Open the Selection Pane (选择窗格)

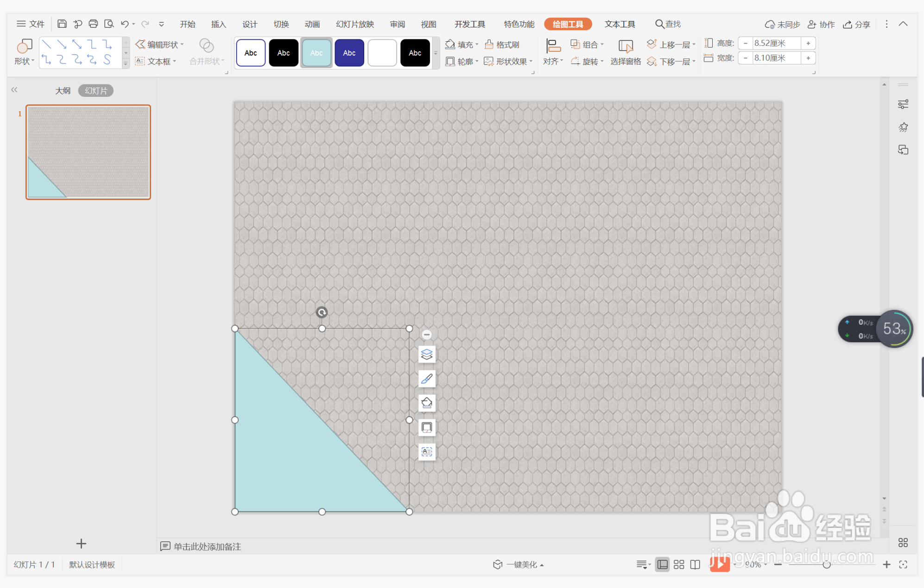tap(625, 52)
